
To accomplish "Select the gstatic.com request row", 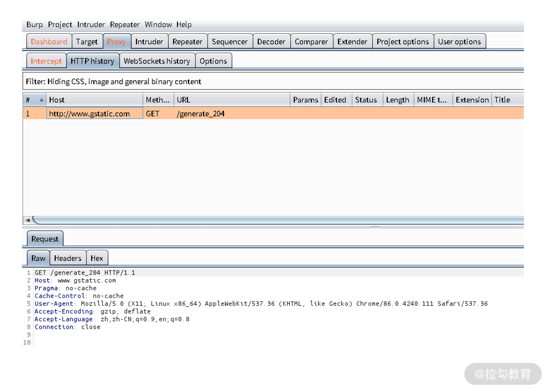I will [x=273, y=113].
